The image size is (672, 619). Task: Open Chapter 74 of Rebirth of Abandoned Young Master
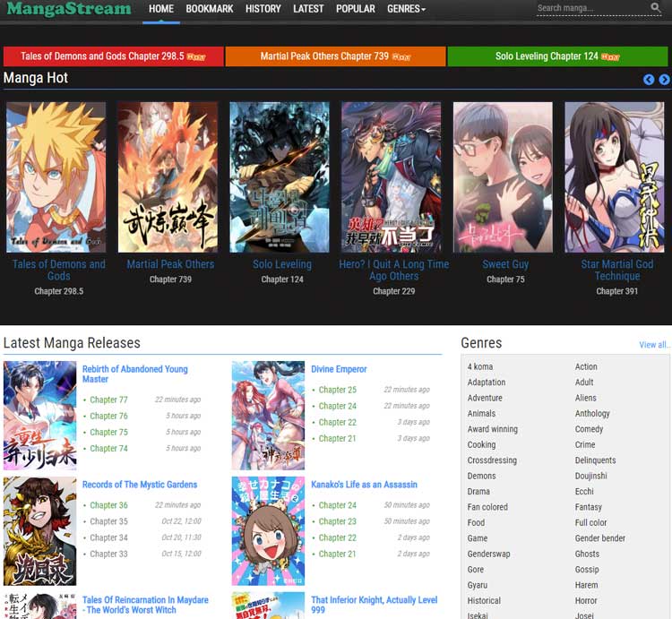tap(108, 449)
